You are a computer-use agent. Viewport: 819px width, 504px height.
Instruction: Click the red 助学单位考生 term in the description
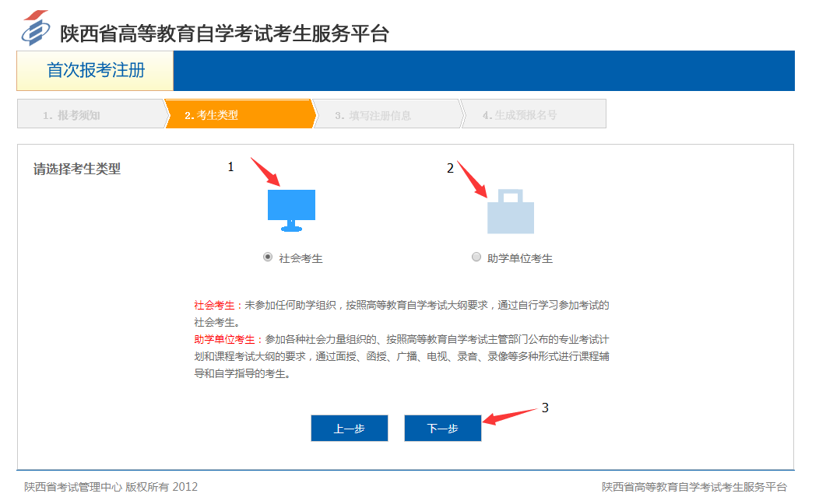pyautogui.click(x=225, y=339)
